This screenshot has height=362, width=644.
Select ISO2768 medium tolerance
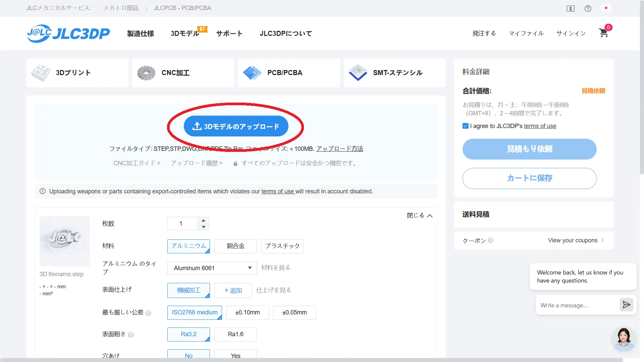(195, 312)
